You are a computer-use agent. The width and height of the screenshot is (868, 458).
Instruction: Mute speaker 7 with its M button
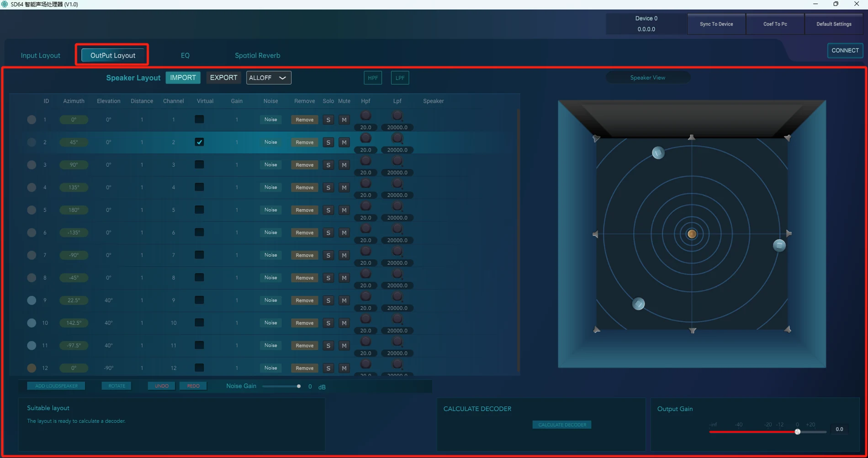(344, 255)
